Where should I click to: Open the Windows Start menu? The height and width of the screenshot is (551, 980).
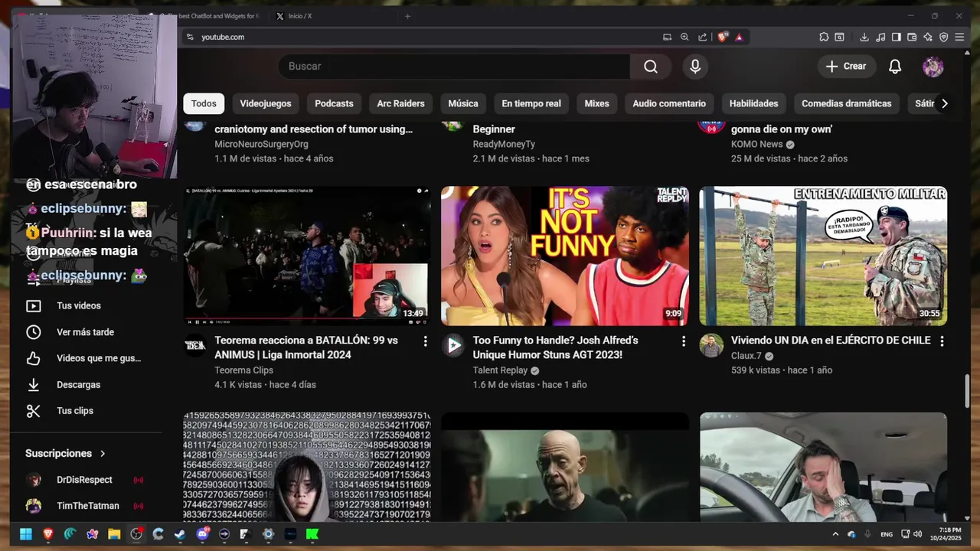coord(25,534)
